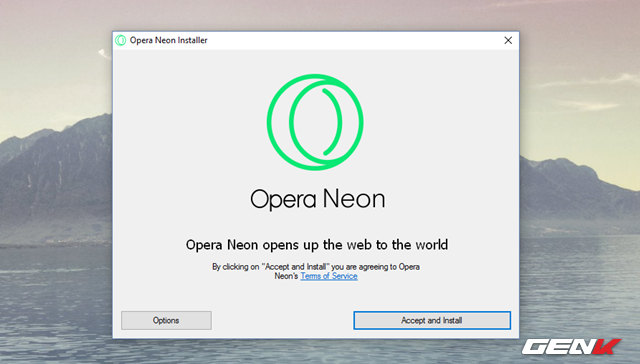Click the Opera Neon title bar icon
The image size is (640, 364).
120,40
